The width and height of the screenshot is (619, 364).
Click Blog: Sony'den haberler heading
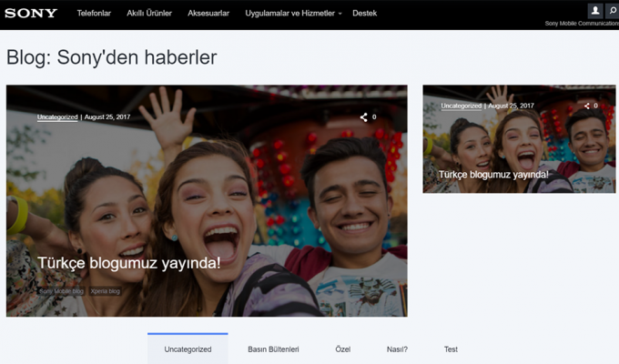[x=112, y=57]
